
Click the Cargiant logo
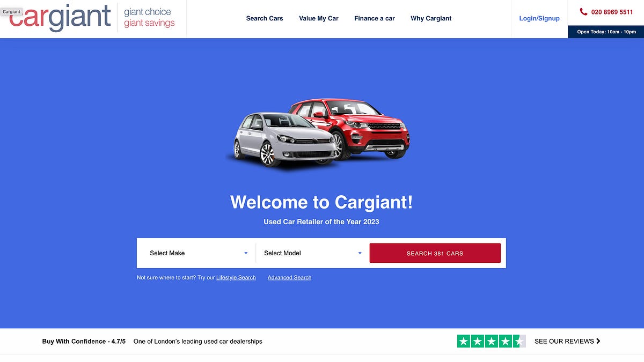tap(60, 18)
